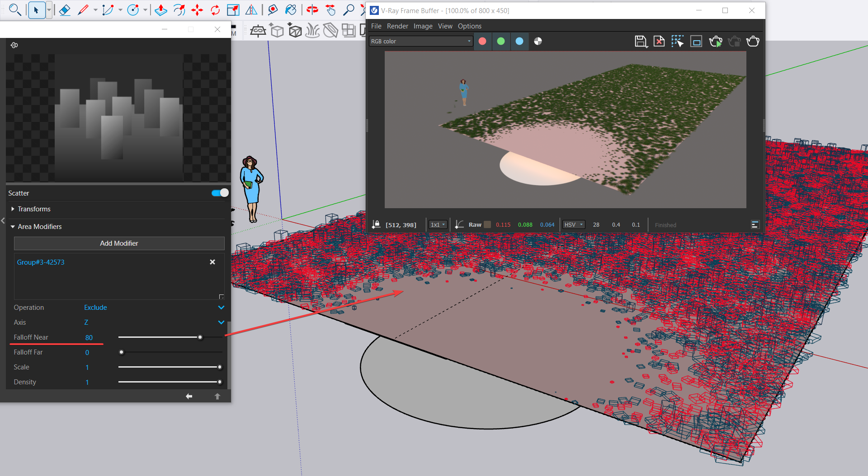Select the Push/Pull tool
Screen dimensions: 868x476
click(x=161, y=10)
